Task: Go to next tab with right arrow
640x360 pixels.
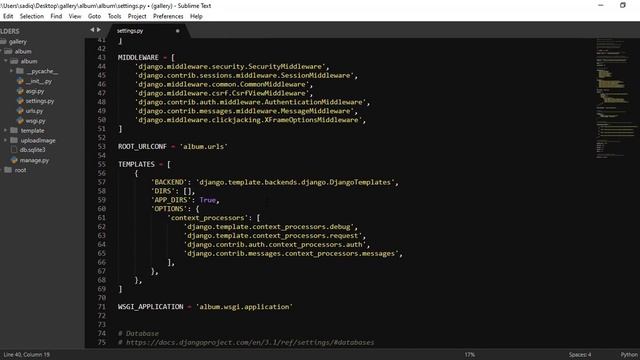Action: coord(99,30)
